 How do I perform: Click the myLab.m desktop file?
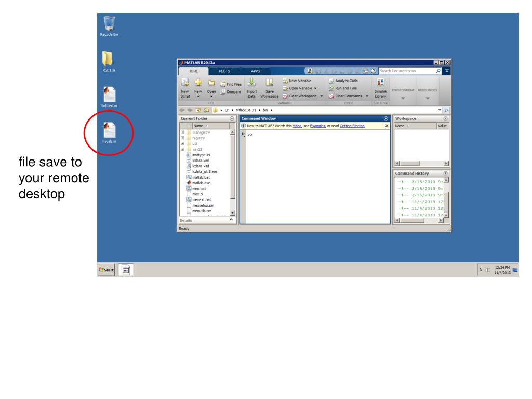pyautogui.click(x=109, y=132)
